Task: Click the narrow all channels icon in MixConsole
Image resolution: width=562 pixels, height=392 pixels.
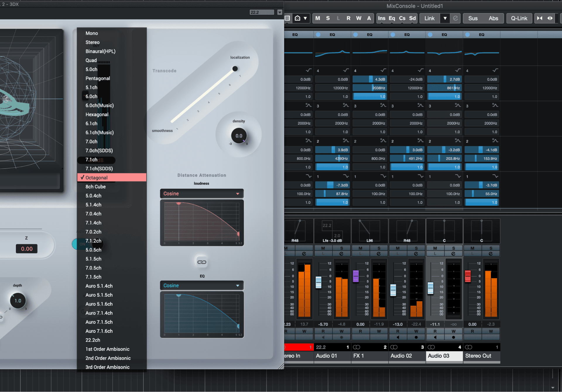Action: [539, 18]
